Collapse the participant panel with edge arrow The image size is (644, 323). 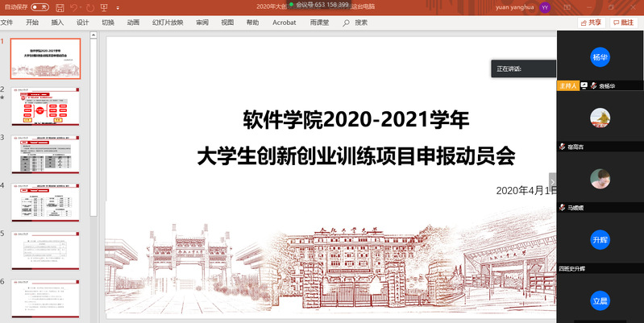tap(552, 180)
